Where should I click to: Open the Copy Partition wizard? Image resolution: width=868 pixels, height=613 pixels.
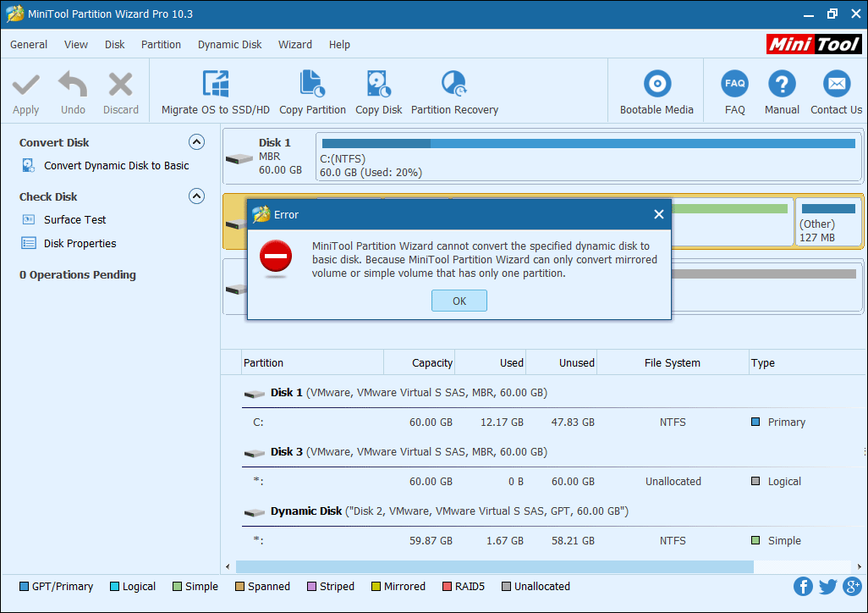click(x=312, y=85)
